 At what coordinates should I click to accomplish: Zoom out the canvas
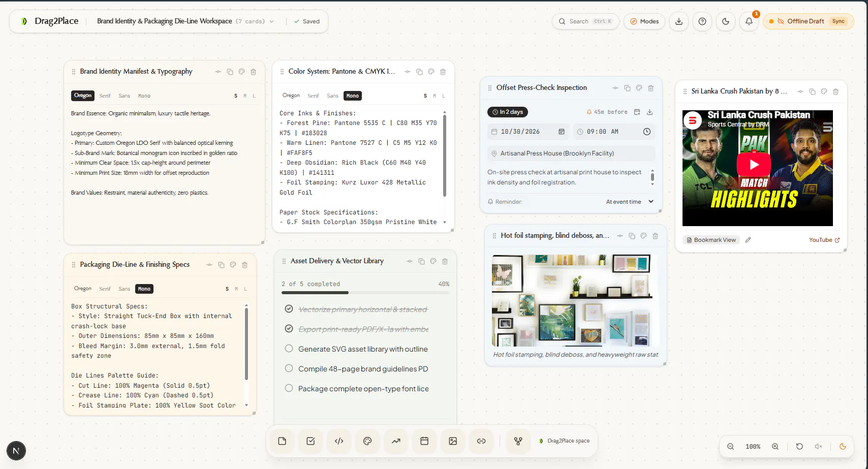click(x=730, y=447)
